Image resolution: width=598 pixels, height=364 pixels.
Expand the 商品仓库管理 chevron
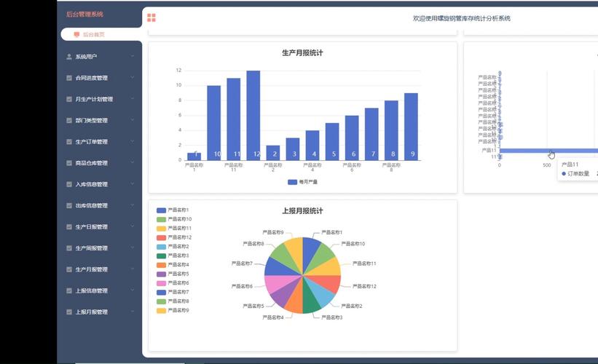pyautogui.click(x=133, y=163)
